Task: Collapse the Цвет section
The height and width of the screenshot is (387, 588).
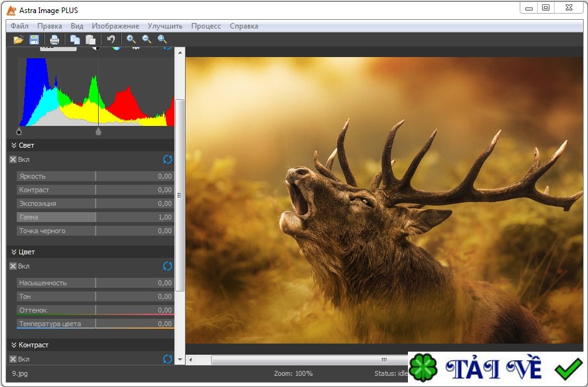Action: pos(14,252)
